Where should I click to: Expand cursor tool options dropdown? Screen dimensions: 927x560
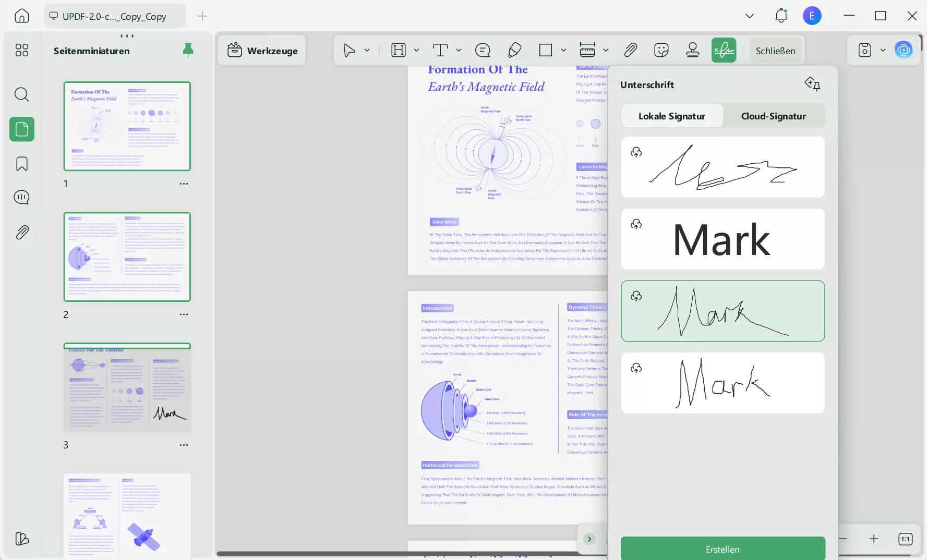pos(367,50)
